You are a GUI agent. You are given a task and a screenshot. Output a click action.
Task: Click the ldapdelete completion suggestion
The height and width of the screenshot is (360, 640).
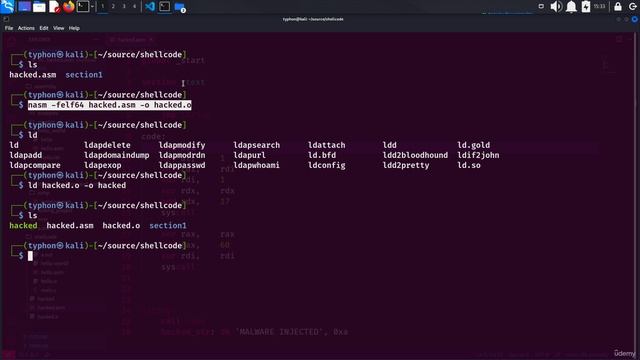(x=107, y=145)
